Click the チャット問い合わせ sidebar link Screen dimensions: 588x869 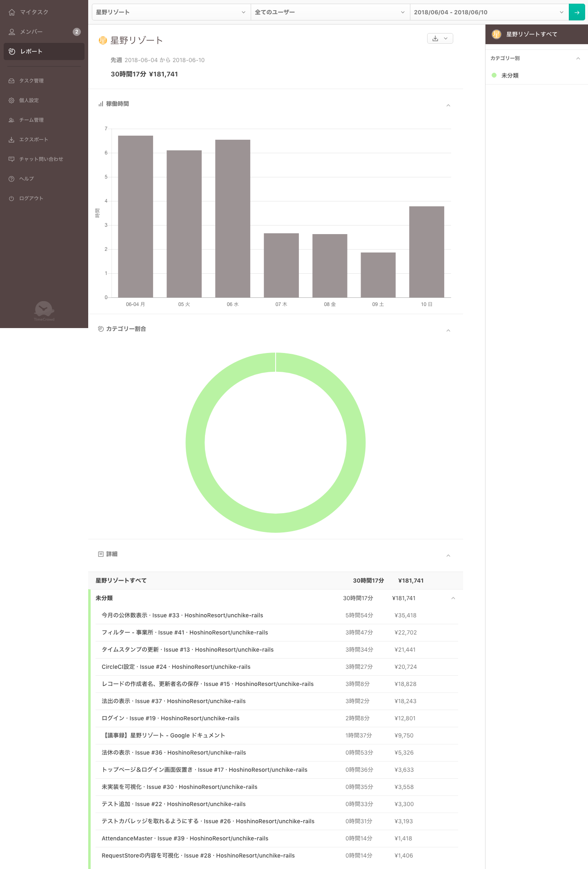44,159
